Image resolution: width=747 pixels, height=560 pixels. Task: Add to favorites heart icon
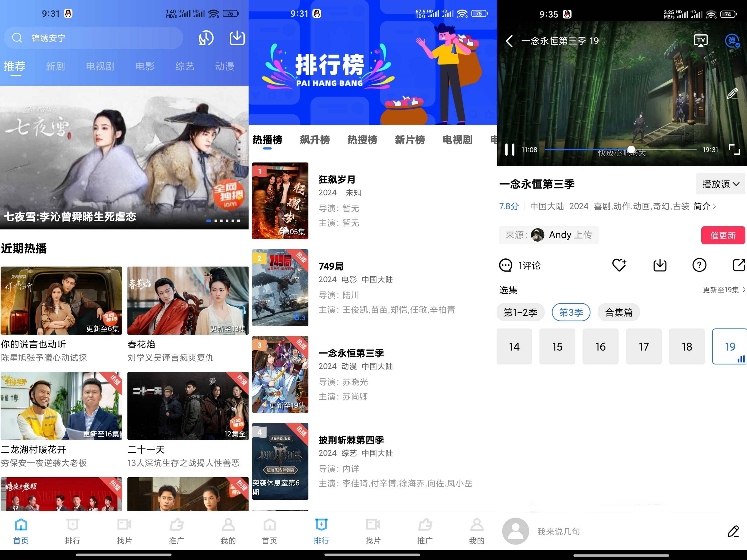(619, 265)
